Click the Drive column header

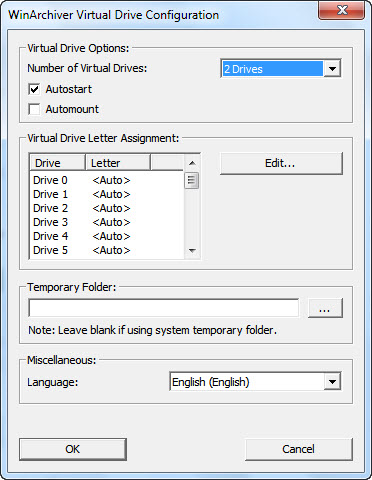pos(58,163)
